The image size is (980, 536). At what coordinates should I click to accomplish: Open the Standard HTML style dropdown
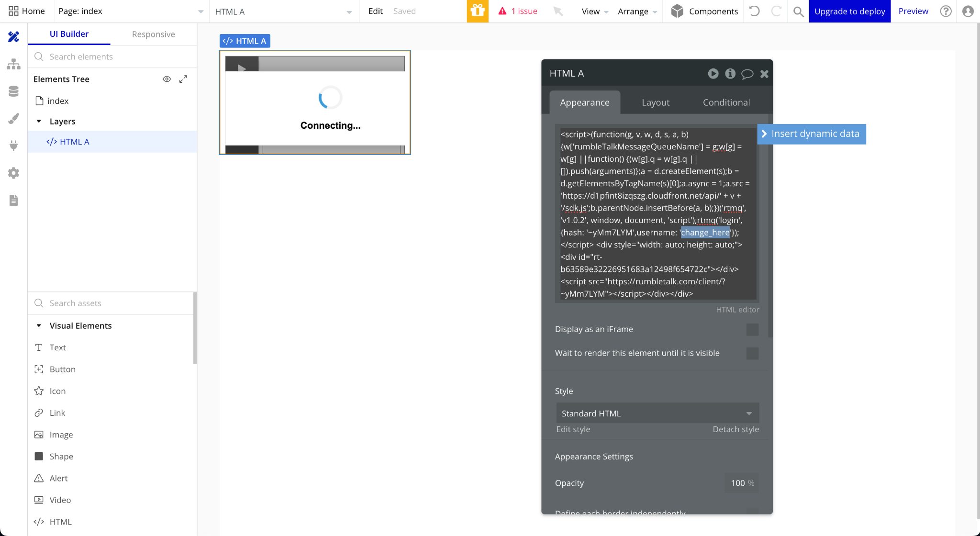coord(657,413)
